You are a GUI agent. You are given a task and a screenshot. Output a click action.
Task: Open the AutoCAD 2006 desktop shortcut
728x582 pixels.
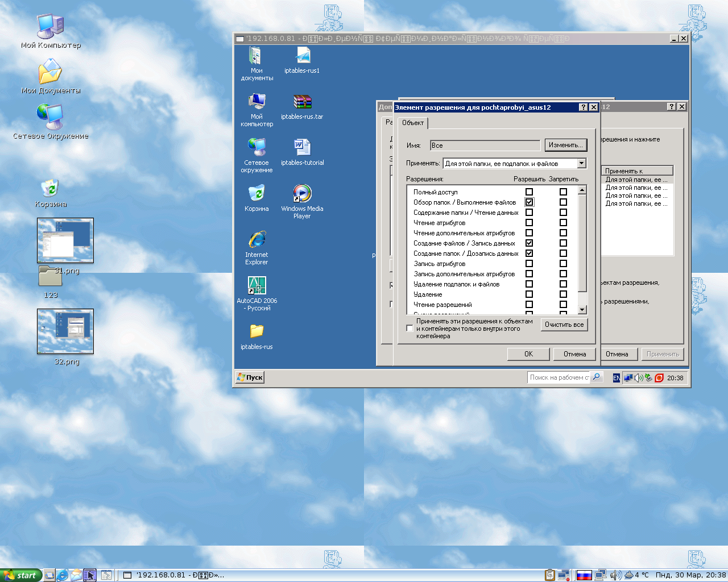coord(257,286)
